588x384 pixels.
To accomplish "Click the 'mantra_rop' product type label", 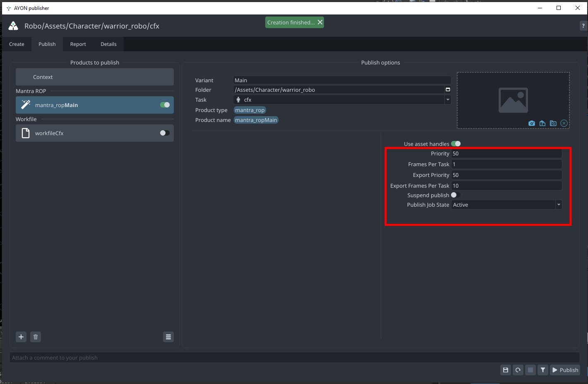I will 250,110.
